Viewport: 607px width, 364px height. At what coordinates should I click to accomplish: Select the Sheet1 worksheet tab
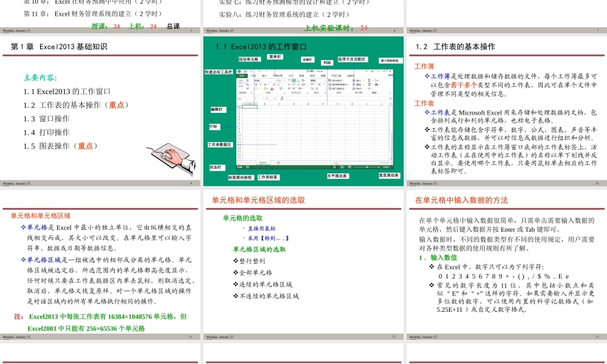263,162
